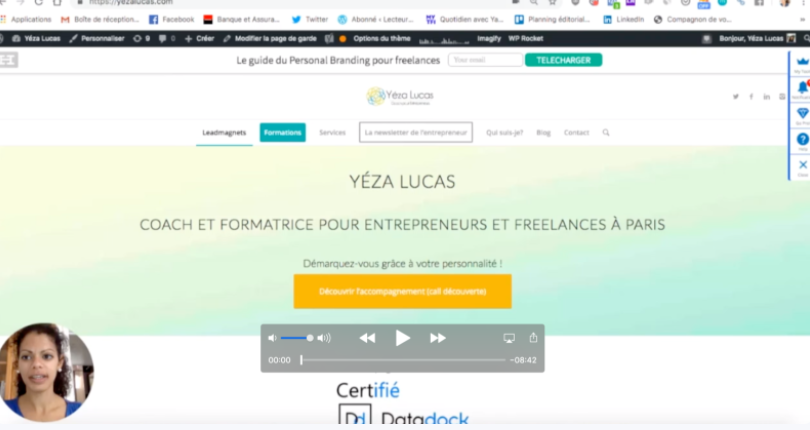Click the fast-forward button in media player
This screenshot has height=430, width=810.
[438, 338]
